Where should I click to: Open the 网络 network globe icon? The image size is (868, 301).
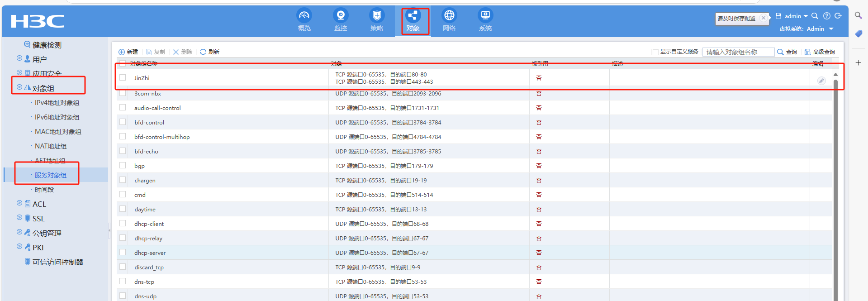[x=449, y=16]
